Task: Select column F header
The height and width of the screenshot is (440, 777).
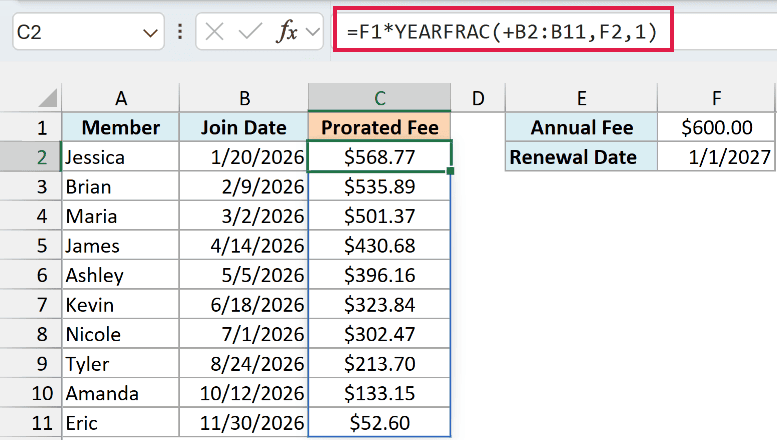Action: pos(716,98)
